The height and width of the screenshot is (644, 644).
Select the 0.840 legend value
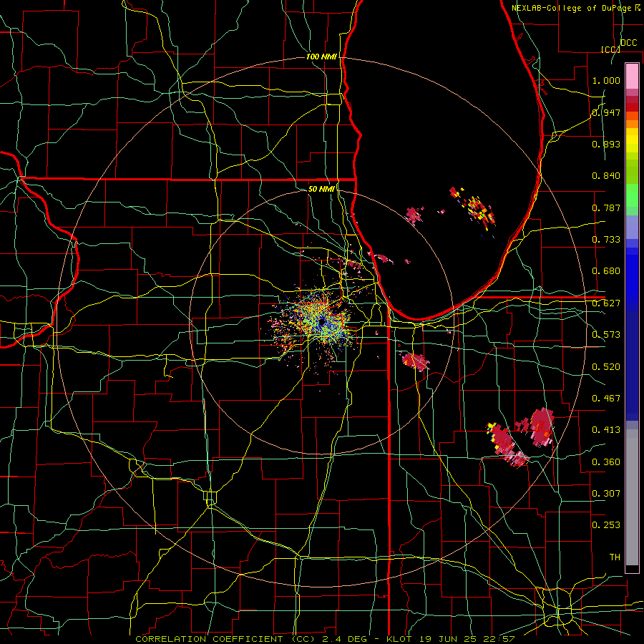click(606, 176)
